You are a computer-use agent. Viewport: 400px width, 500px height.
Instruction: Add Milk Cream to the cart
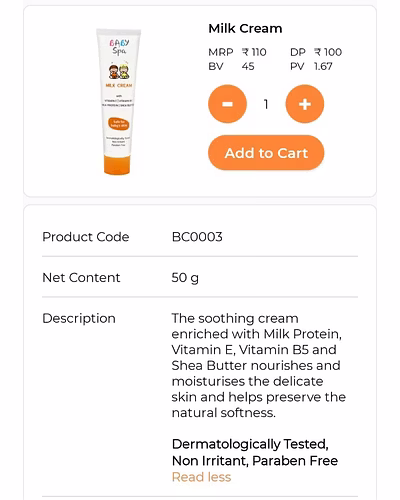266,153
